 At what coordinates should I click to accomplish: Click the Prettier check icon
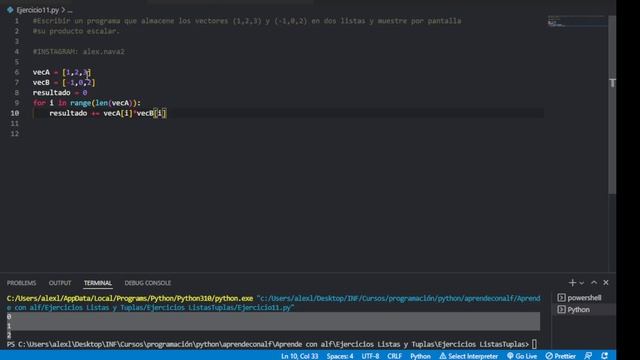(549, 356)
